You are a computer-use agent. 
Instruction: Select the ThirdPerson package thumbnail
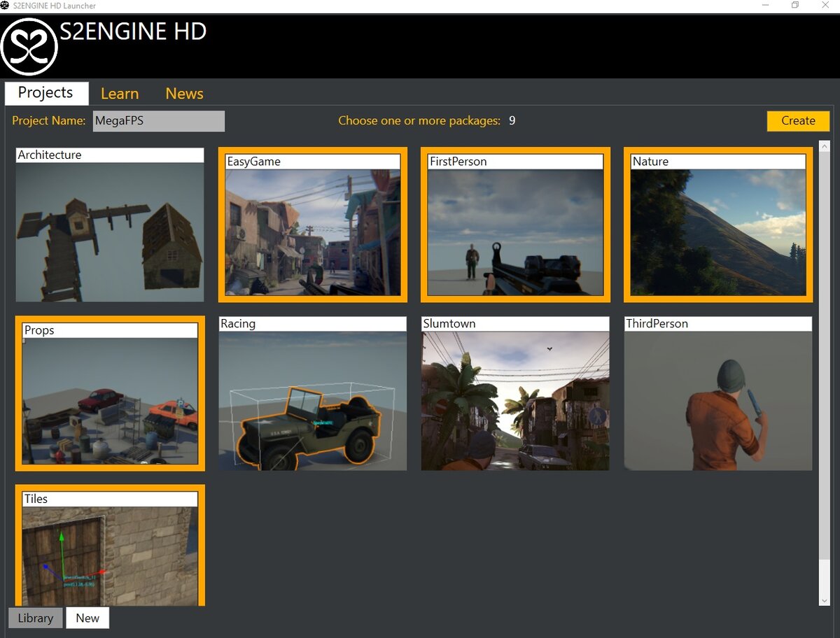click(x=718, y=393)
